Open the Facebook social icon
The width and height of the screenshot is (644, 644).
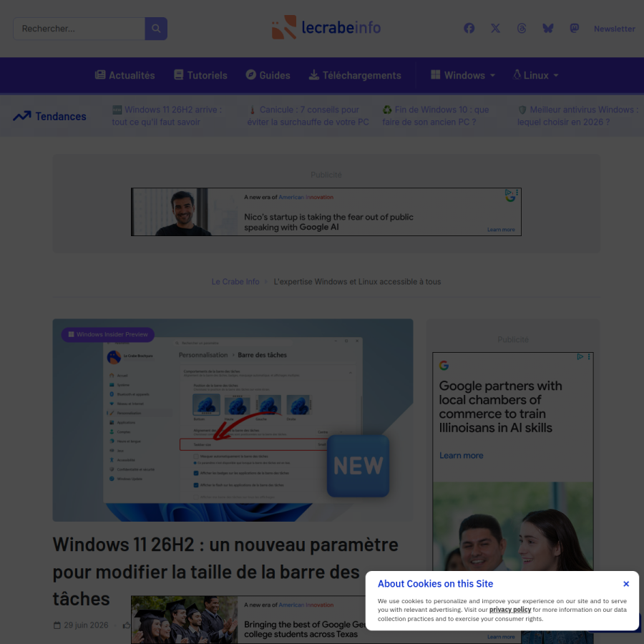(x=469, y=29)
